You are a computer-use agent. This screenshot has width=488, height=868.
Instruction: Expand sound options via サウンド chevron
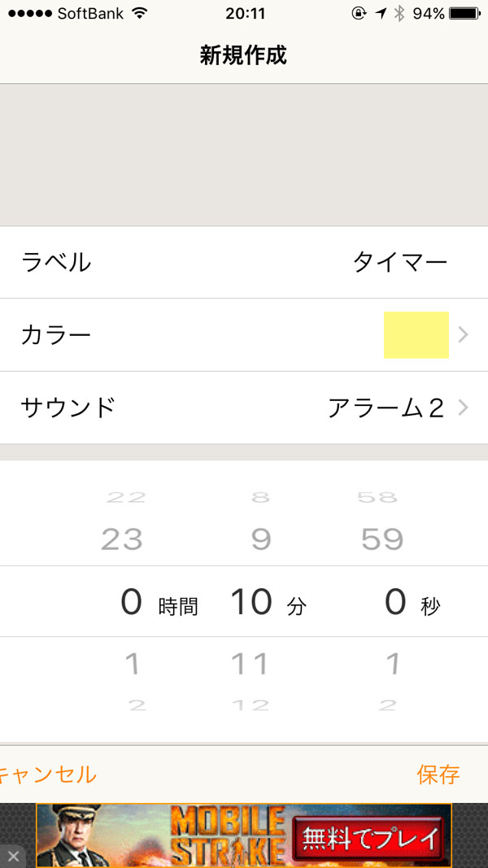(x=463, y=408)
